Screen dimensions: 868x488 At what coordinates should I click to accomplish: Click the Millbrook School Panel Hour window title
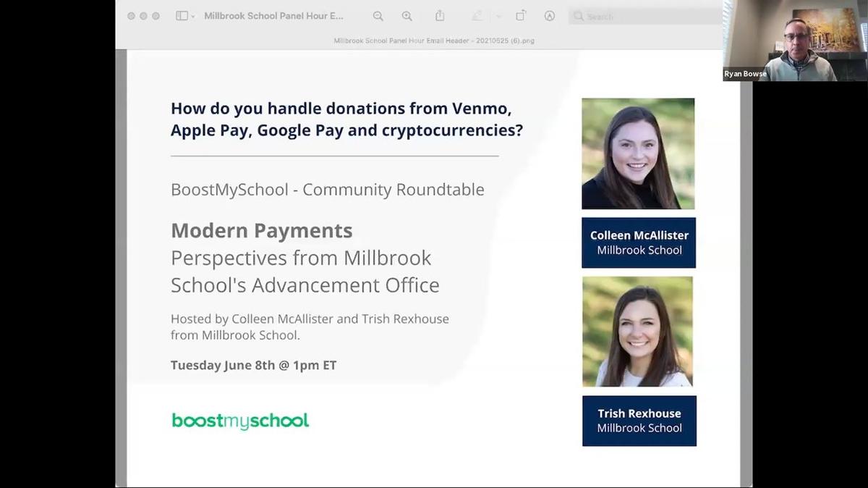click(x=275, y=15)
